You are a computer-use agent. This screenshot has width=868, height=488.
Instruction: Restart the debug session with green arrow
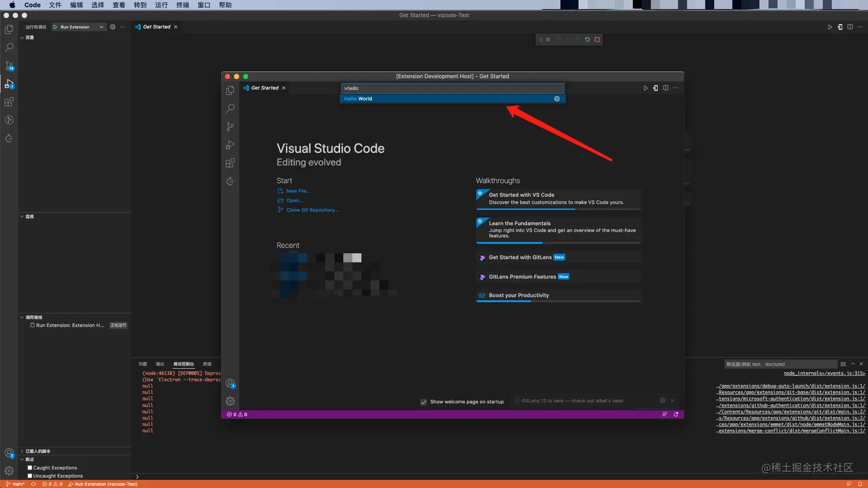(x=587, y=40)
